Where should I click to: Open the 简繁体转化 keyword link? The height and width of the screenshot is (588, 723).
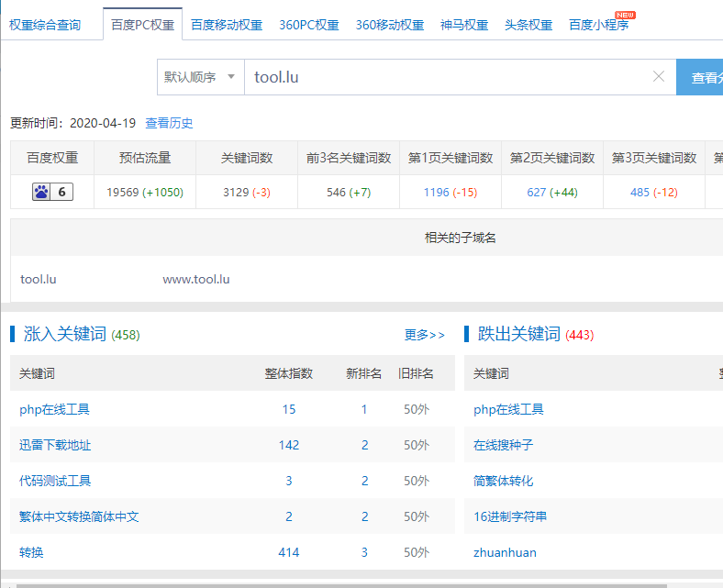coord(503,481)
